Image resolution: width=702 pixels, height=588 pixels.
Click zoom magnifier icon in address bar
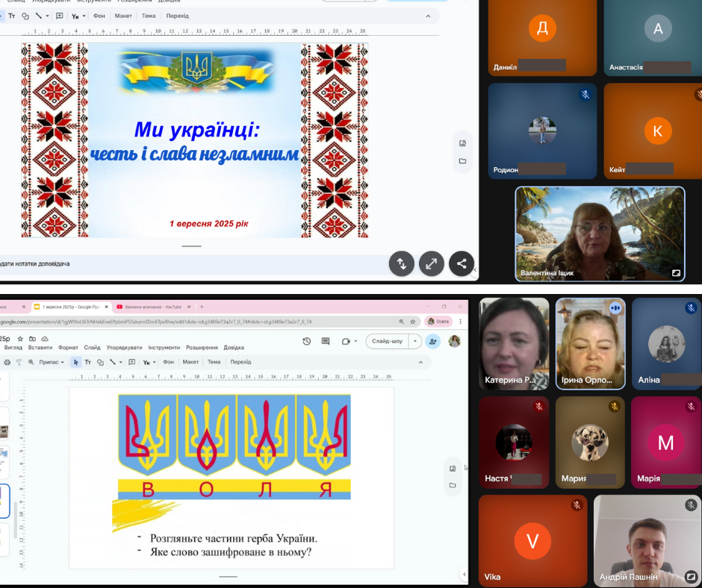point(401,322)
